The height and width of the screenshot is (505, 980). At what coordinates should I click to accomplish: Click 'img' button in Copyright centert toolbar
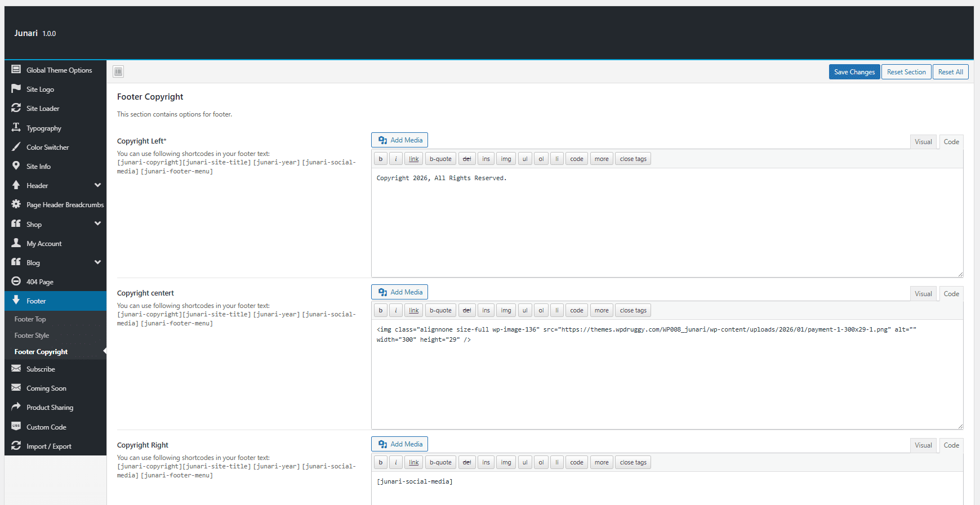(506, 310)
